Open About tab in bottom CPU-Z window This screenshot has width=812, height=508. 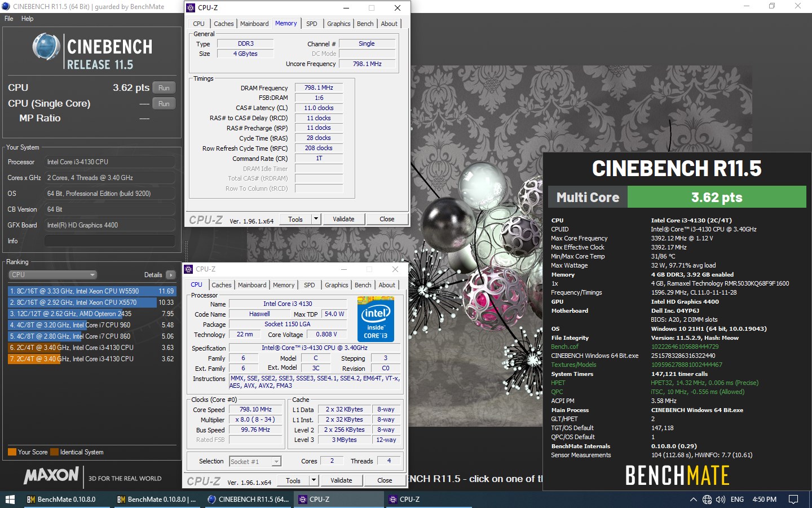point(387,285)
